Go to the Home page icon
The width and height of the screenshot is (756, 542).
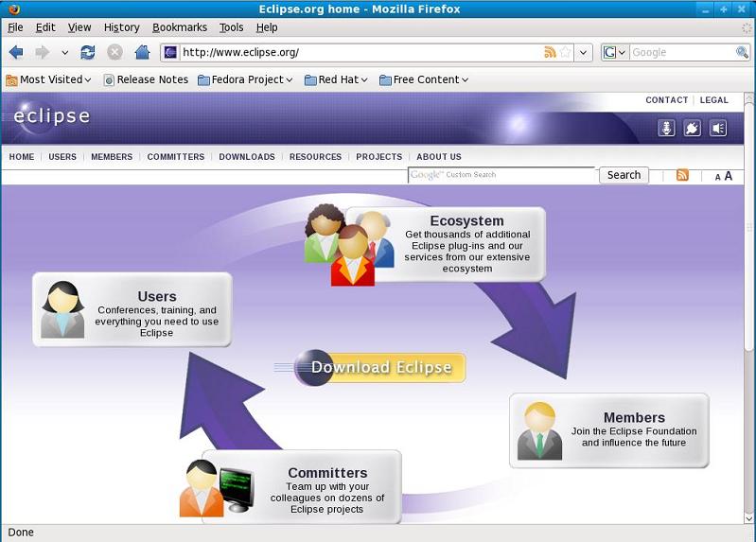142,52
